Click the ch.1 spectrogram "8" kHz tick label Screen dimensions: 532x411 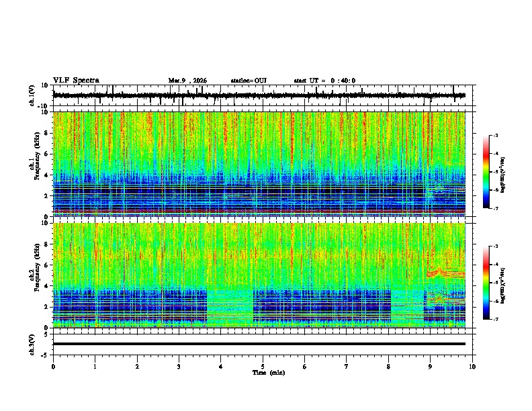[46, 133]
